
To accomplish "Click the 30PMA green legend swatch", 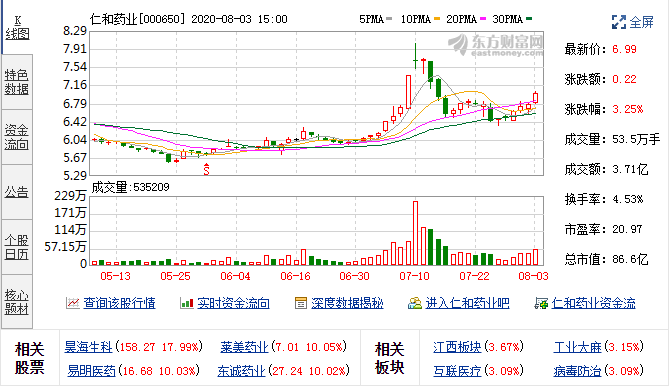I will (529, 19).
